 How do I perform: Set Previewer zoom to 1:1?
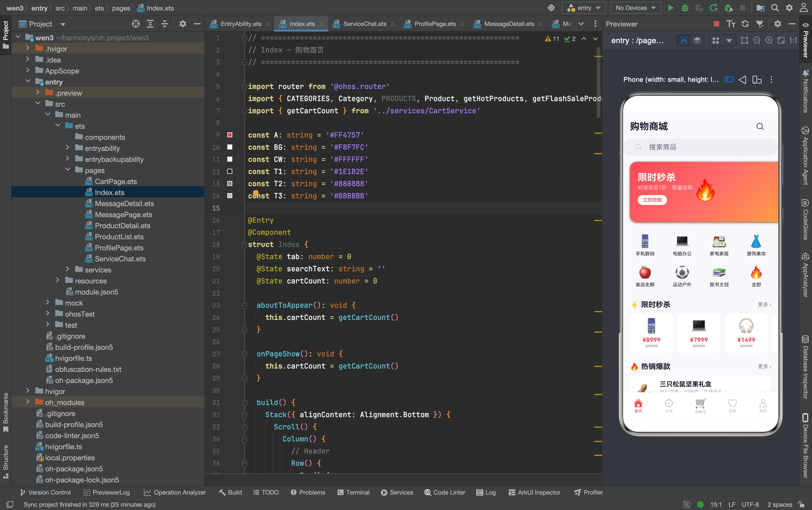(793, 41)
